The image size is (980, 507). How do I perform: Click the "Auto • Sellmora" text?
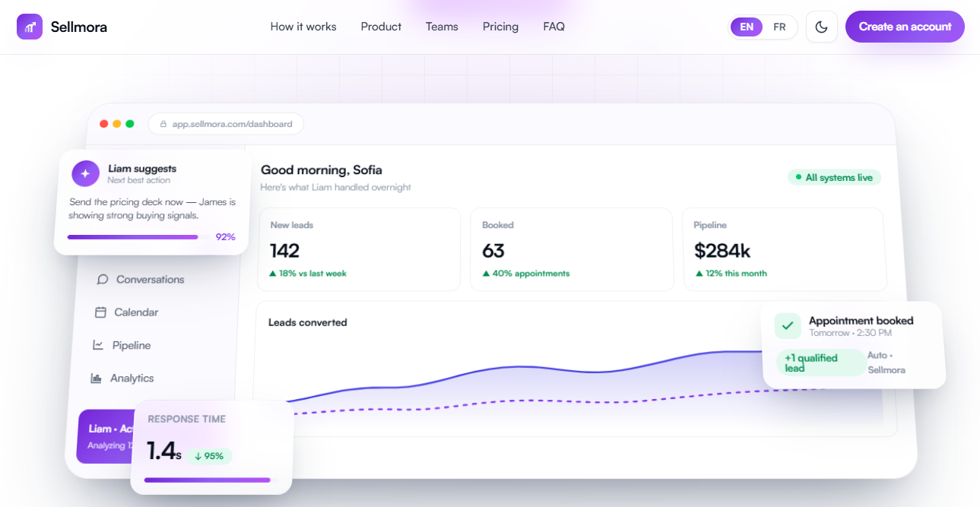(886, 363)
